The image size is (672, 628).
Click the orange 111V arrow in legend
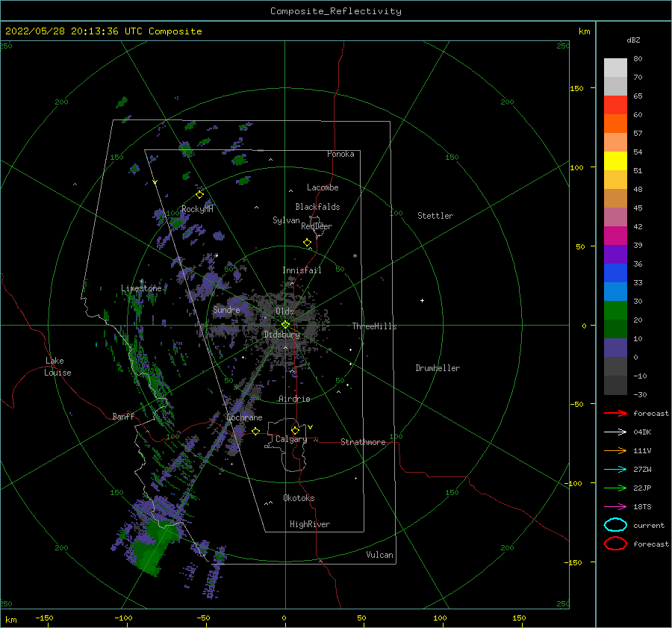tap(615, 450)
